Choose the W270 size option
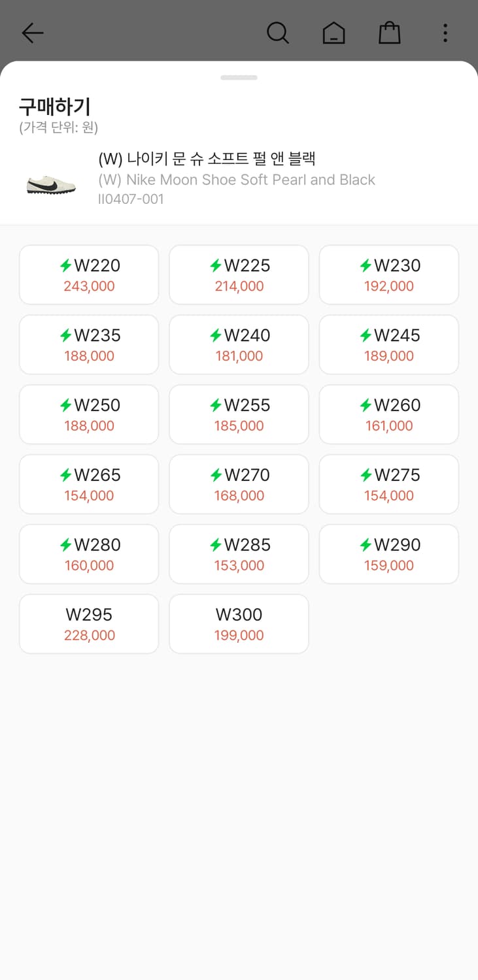The image size is (478, 980). pos(239,484)
